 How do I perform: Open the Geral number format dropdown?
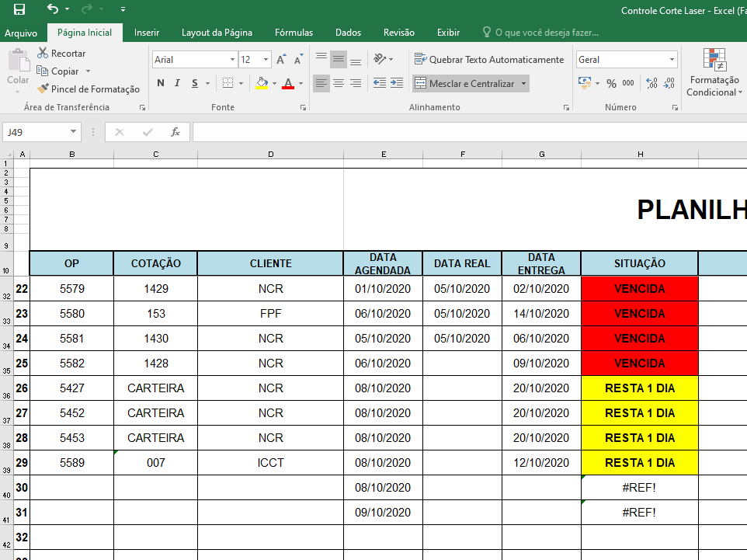click(672, 60)
